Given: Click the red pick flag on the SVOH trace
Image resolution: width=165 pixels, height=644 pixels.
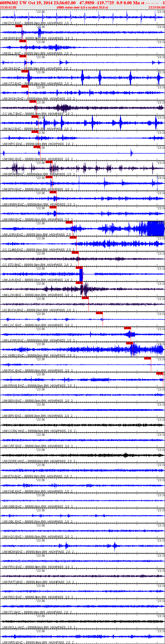Looking at the screenshot, I should click(x=25, y=86).
